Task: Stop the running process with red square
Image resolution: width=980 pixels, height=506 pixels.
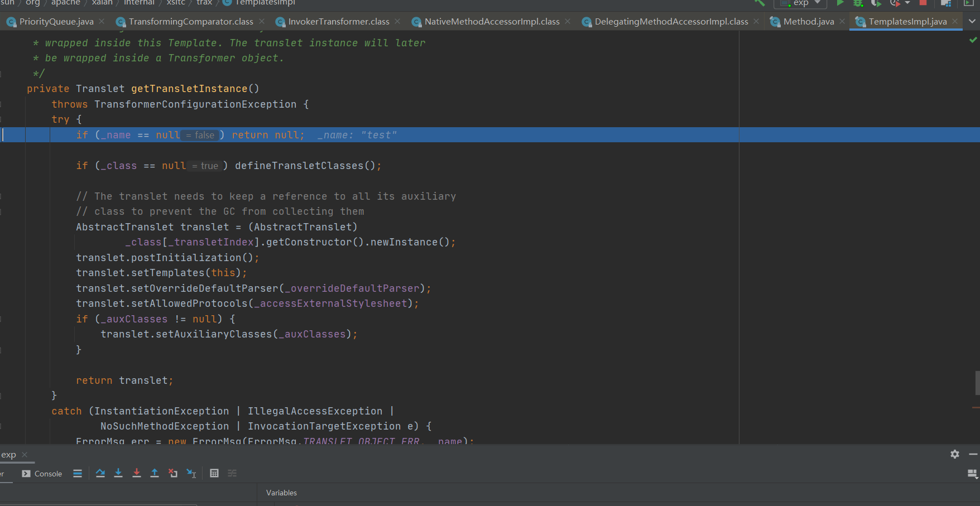Action: [x=923, y=3]
